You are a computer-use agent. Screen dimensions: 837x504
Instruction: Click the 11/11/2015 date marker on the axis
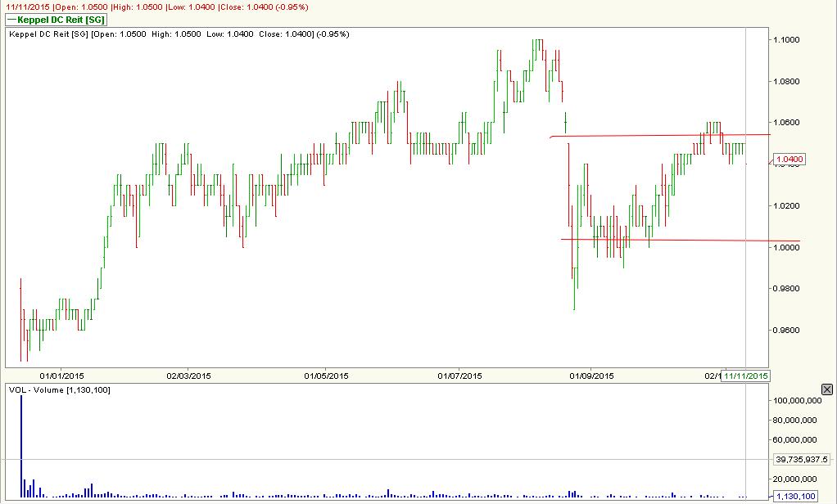(746, 376)
